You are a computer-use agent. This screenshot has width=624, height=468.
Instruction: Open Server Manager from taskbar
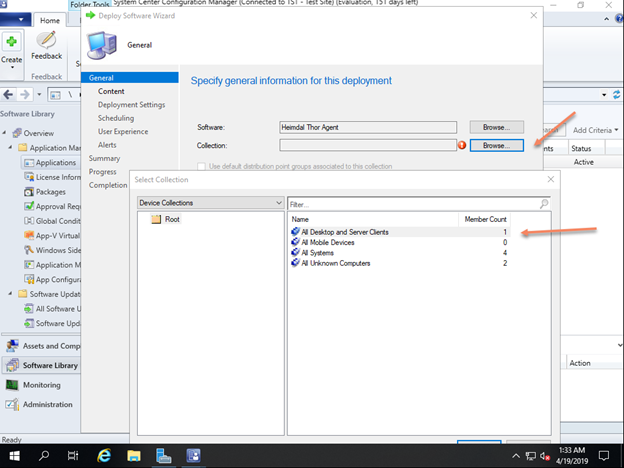[x=164, y=456]
